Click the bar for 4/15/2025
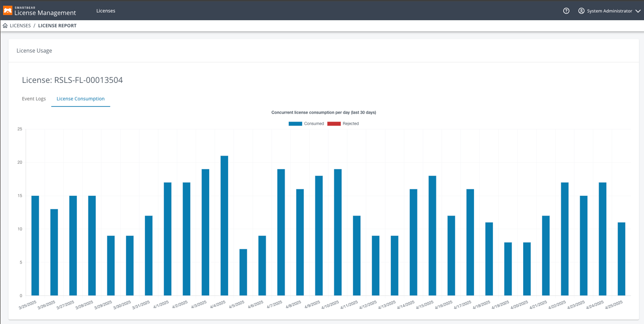Viewport: 644px width, 324px height. click(x=432, y=236)
